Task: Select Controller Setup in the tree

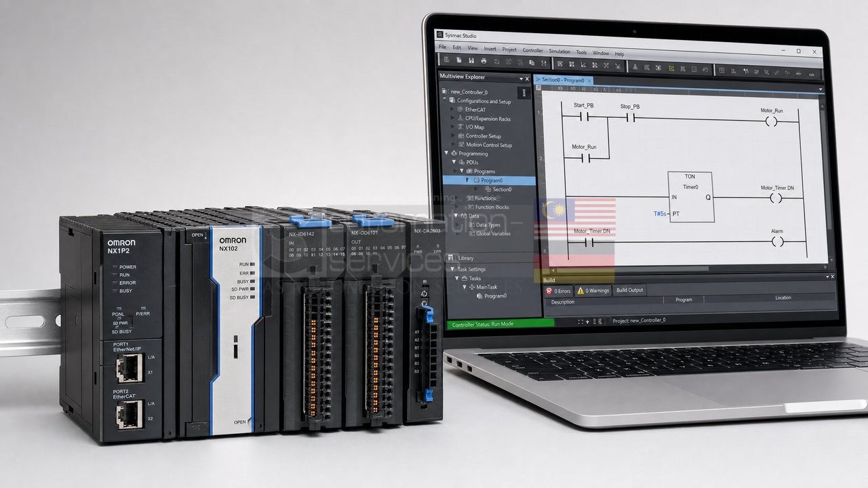Action: click(x=484, y=136)
